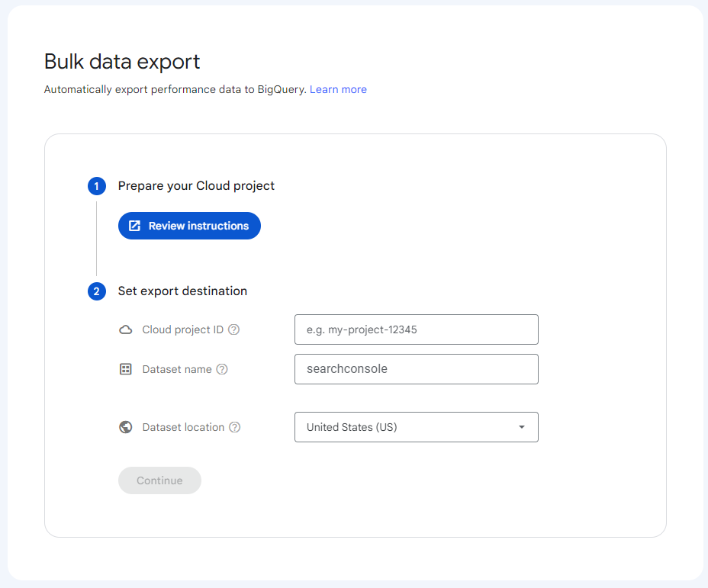Focus the Cloud project ID input field

[x=416, y=330]
